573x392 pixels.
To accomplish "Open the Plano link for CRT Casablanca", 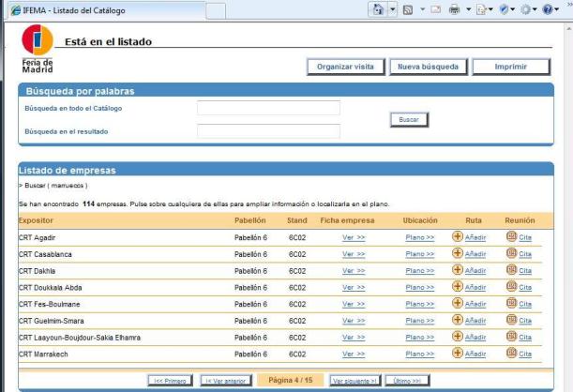I will coord(418,254).
